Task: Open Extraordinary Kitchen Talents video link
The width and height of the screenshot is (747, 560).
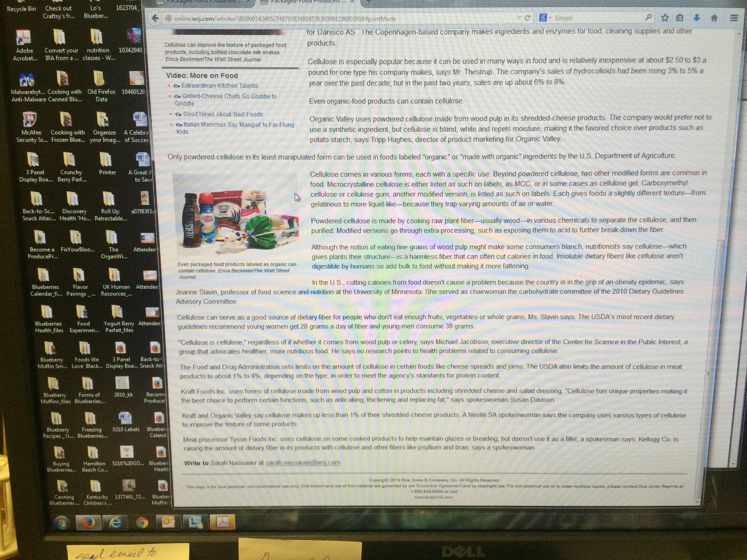Action: (219, 86)
